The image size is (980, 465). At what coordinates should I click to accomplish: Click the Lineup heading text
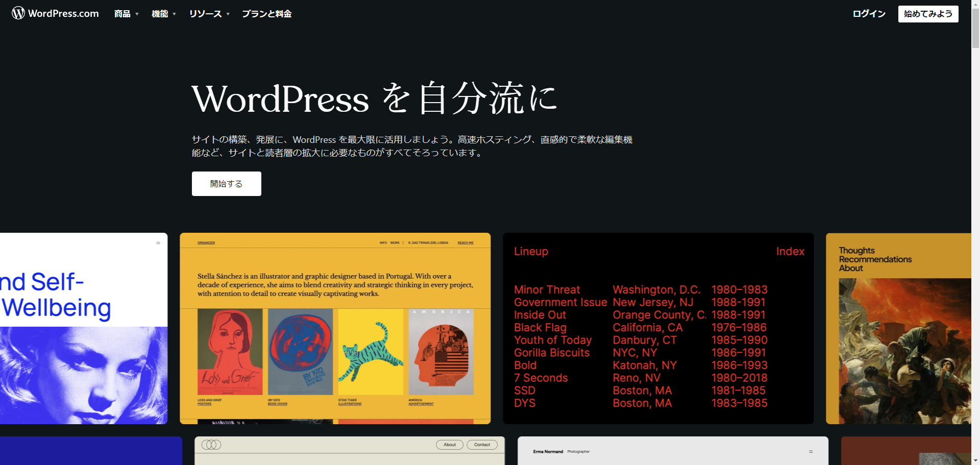click(531, 251)
